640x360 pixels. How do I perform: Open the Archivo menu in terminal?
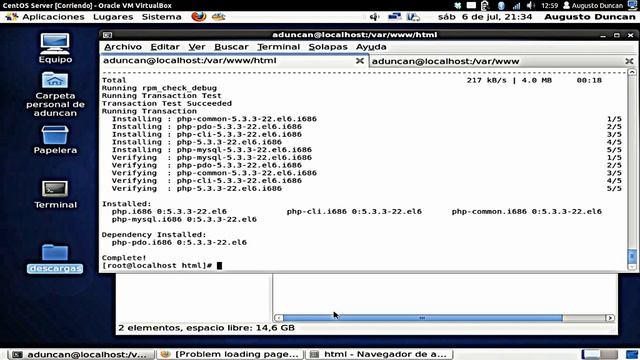tap(123, 47)
